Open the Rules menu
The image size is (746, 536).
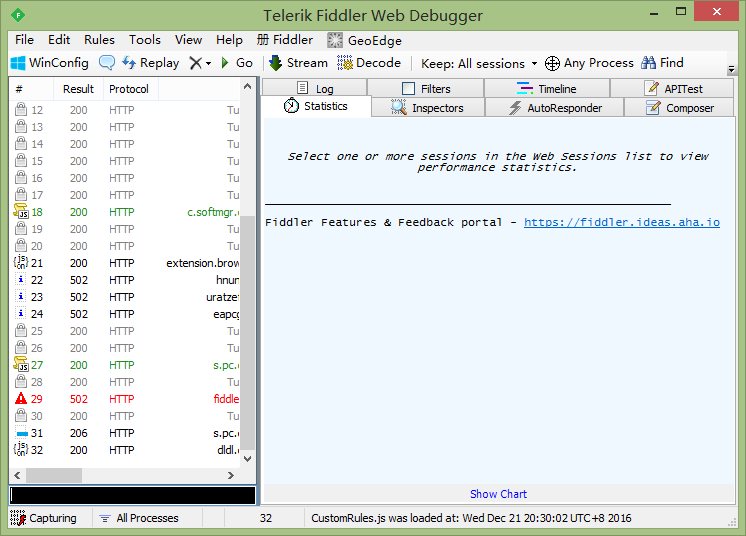[99, 40]
